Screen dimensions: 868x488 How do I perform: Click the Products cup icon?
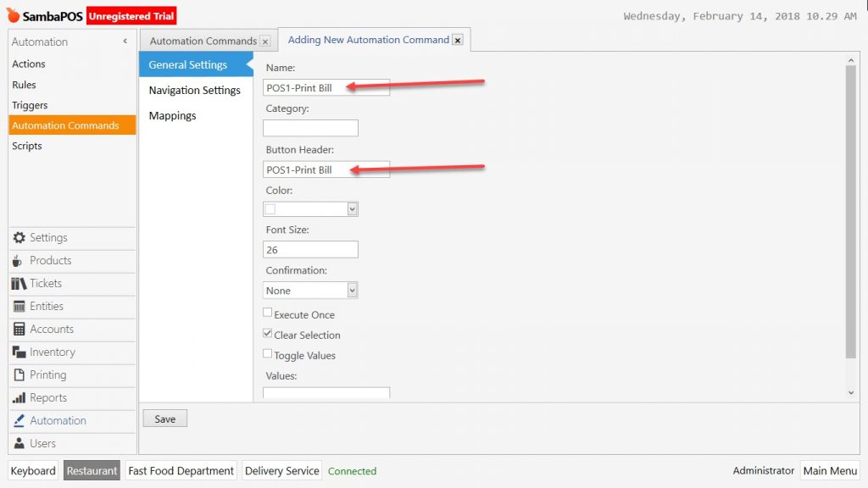pos(18,261)
